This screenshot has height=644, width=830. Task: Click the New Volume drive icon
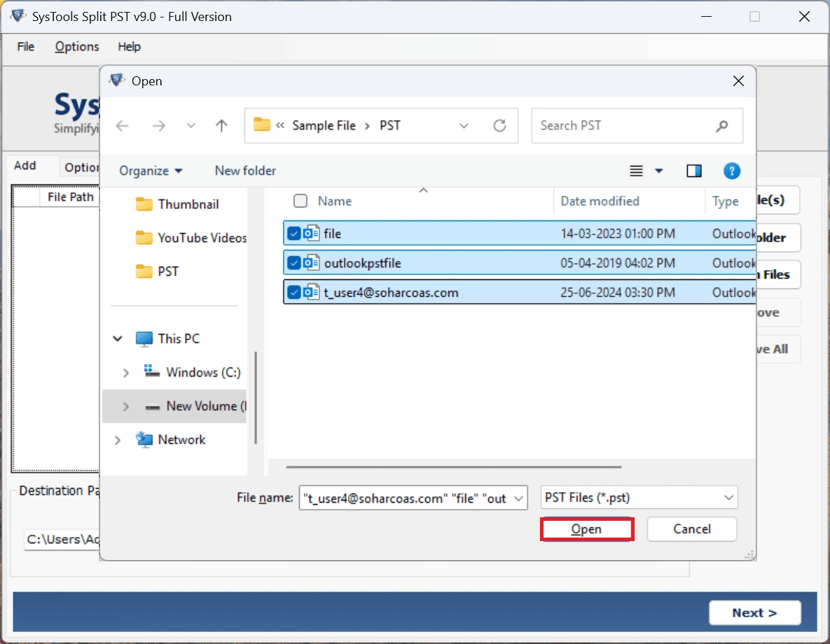pos(153,407)
